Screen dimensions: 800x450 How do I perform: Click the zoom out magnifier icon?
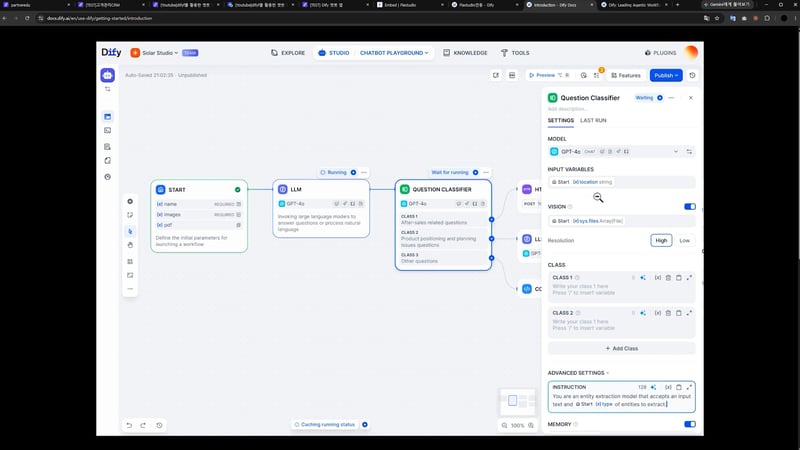[505, 425]
